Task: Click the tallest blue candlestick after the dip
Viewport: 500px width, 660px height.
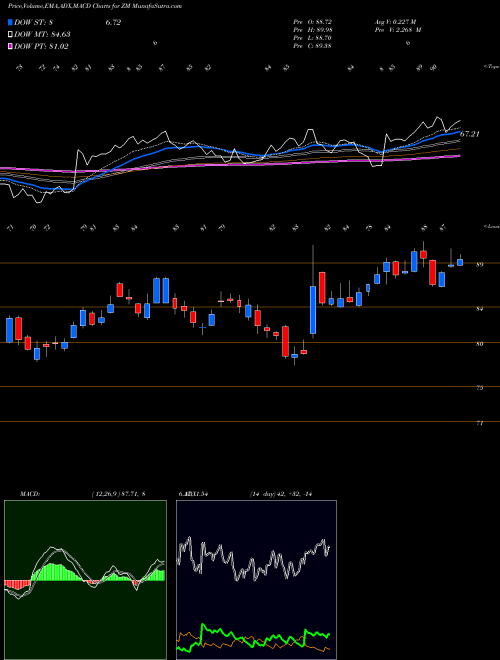Action: pyautogui.click(x=313, y=310)
